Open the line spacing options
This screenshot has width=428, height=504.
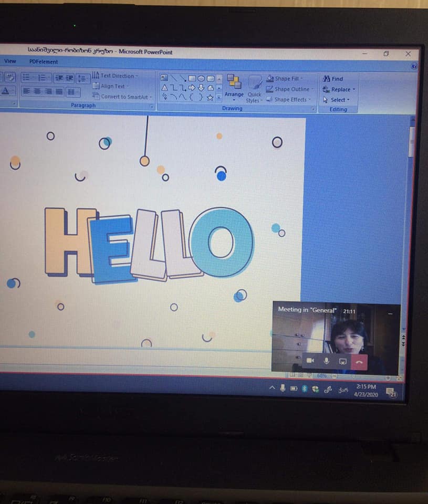(x=83, y=78)
